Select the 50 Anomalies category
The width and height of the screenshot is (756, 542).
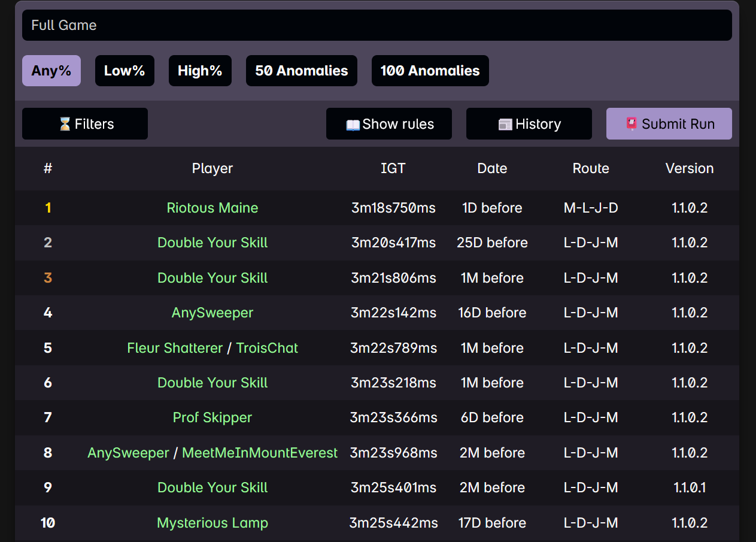coord(301,71)
